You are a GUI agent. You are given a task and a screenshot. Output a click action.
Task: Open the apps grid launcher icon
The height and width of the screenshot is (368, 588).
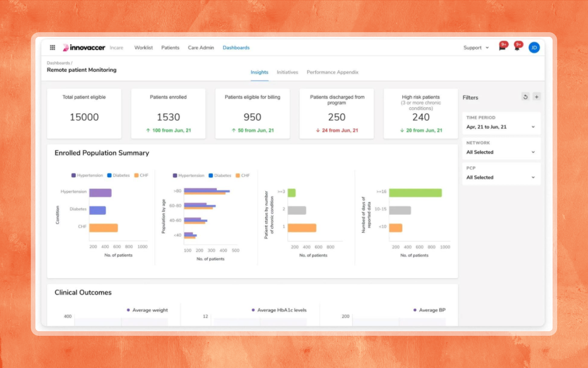pyautogui.click(x=52, y=47)
